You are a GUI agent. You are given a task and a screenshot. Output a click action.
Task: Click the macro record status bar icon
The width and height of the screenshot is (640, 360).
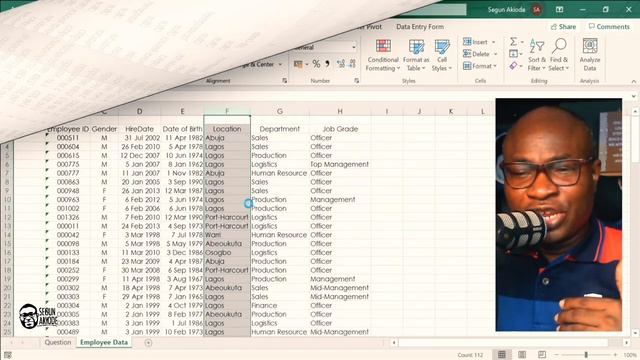click(8, 355)
